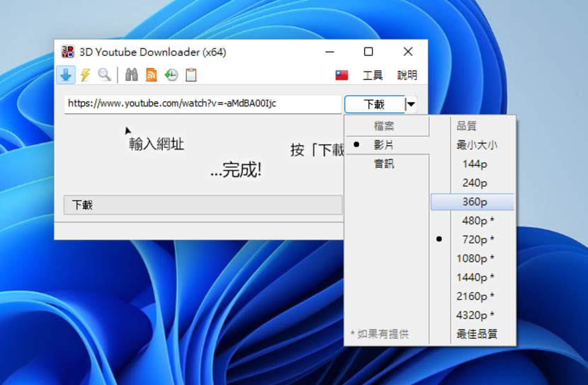
Task: Click the binoculars find icon
Action: 131,75
